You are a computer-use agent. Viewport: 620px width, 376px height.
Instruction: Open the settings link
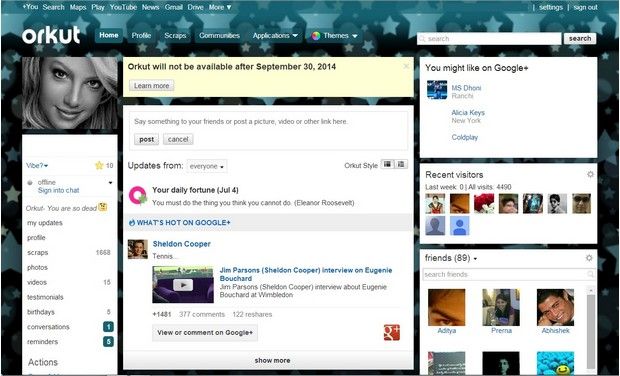[550, 7]
